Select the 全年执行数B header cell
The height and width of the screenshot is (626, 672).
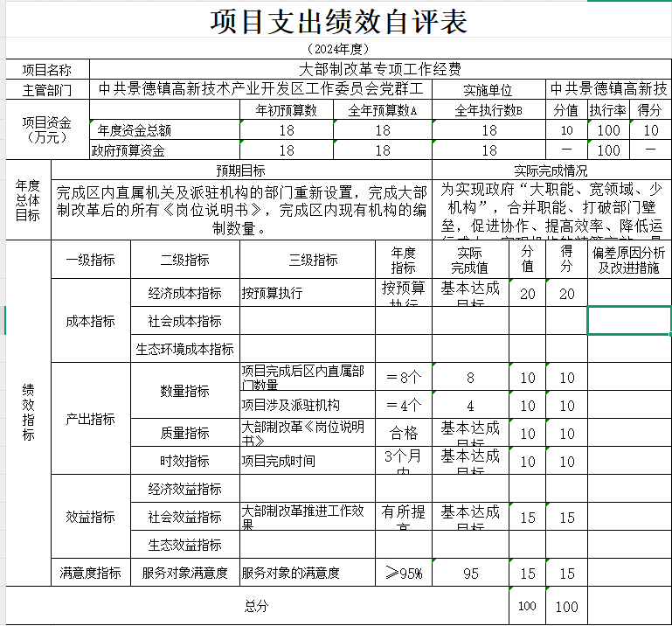488,110
